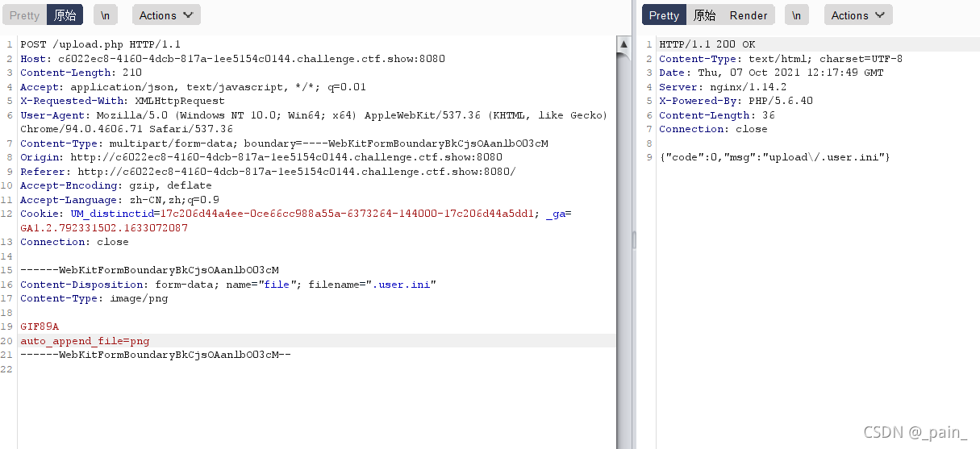Click the Referer header line
Image resolution: width=980 pixels, height=449 pixels.
pyautogui.click(x=268, y=172)
